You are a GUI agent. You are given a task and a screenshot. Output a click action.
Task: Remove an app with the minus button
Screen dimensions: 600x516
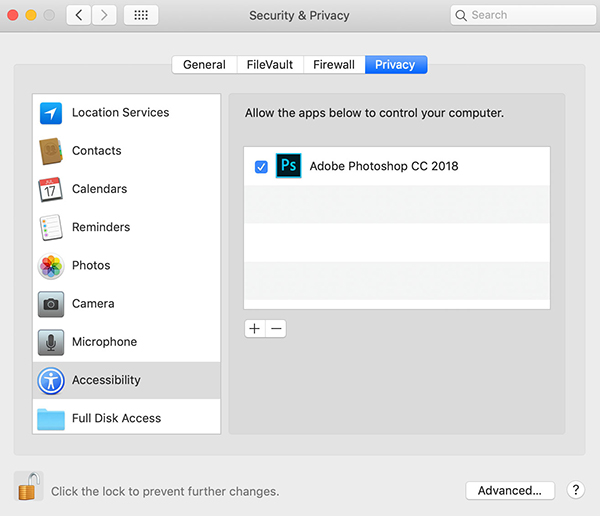coord(276,328)
